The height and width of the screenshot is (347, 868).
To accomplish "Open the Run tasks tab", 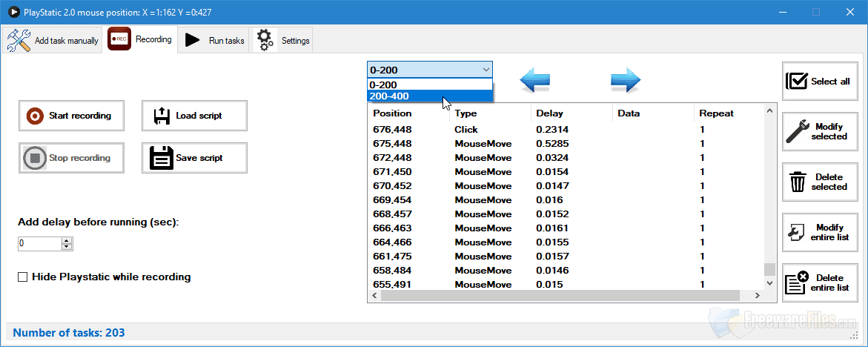I will [x=213, y=40].
